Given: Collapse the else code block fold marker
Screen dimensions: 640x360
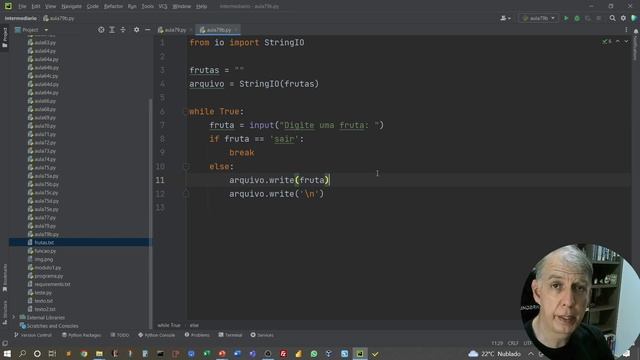Looking at the screenshot, I should 186,167.
